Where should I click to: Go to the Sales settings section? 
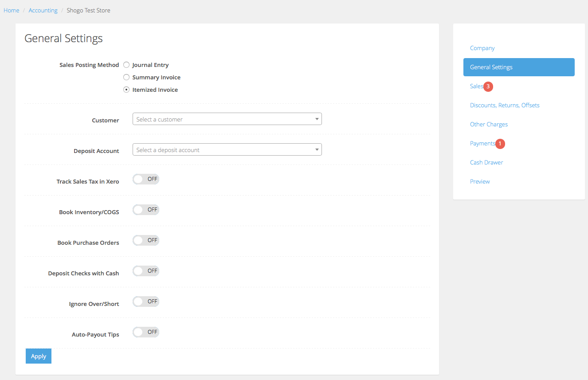pyautogui.click(x=477, y=86)
